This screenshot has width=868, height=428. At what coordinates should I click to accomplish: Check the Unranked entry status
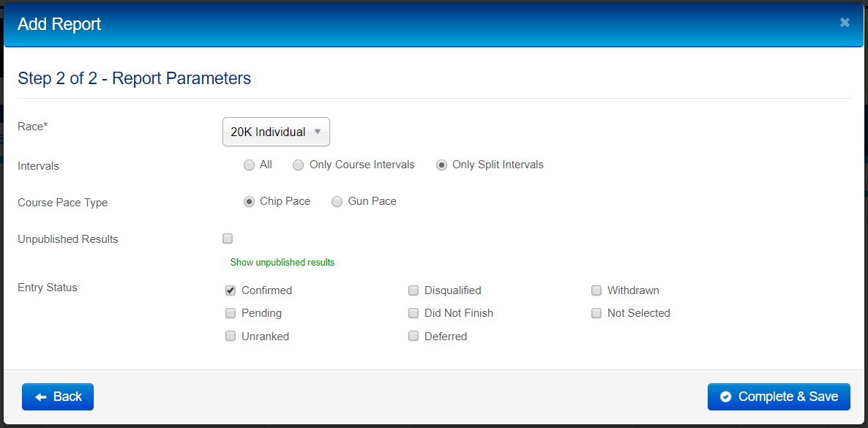[x=231, y=336]
